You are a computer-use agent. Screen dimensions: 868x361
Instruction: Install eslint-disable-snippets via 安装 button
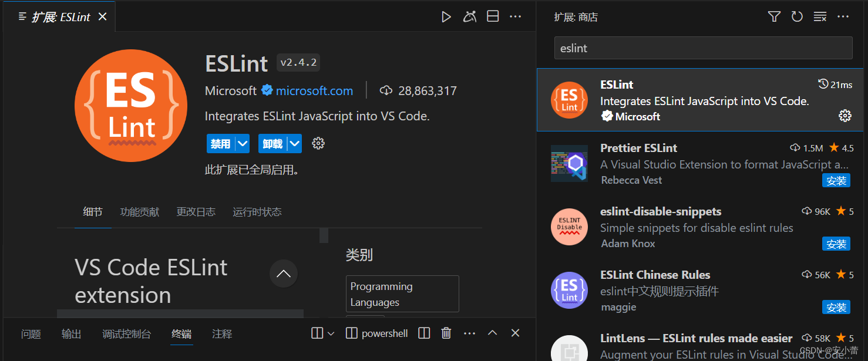click(836, 244)
